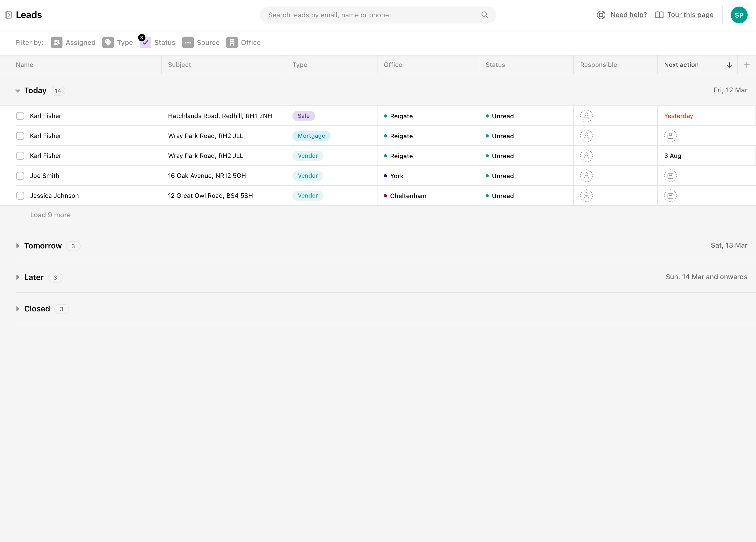Open the Status filter with 3 selected

(x=145, y=42)
